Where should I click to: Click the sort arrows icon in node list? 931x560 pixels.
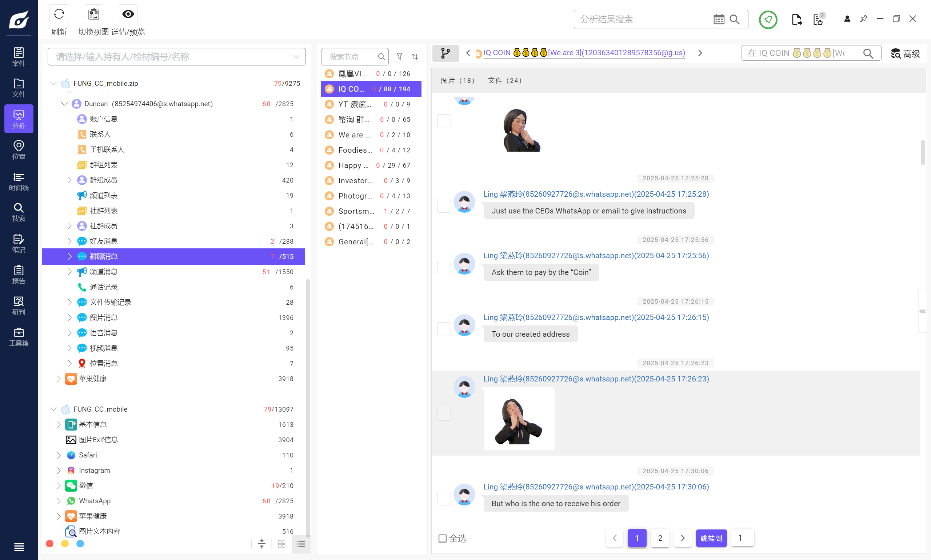pos(415,57)
